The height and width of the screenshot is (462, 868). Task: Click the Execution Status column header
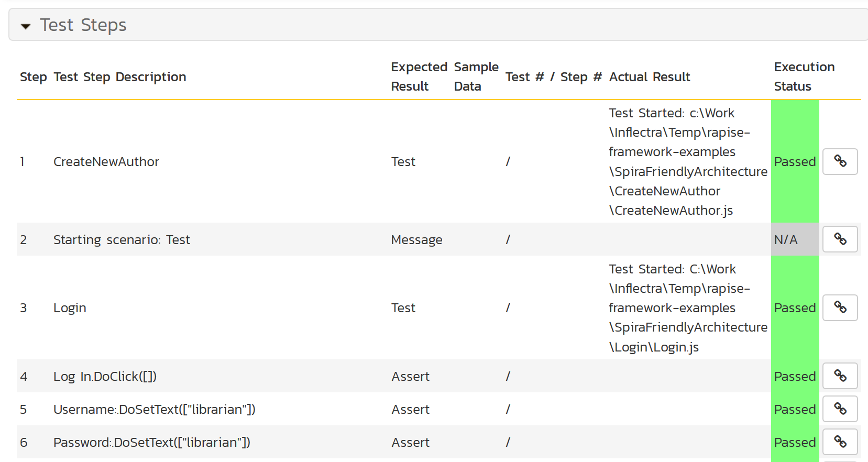tap(804, 76)
